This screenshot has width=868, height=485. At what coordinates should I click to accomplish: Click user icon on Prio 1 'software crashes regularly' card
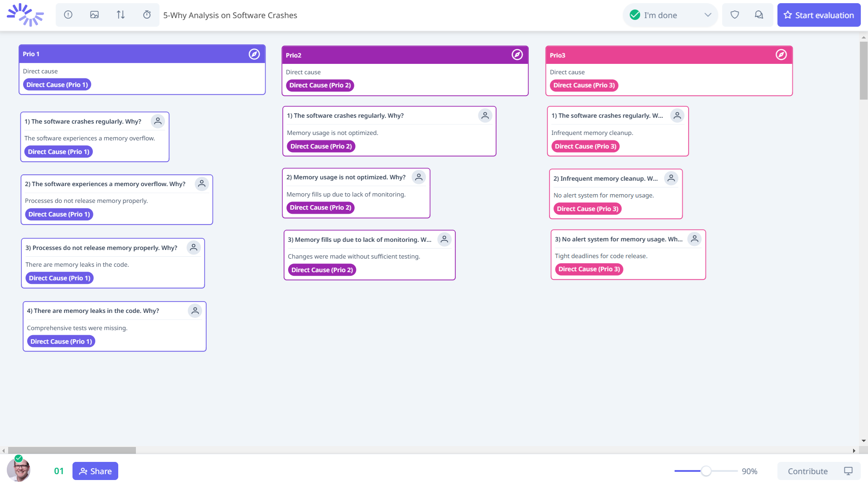[x=158, y=121]
